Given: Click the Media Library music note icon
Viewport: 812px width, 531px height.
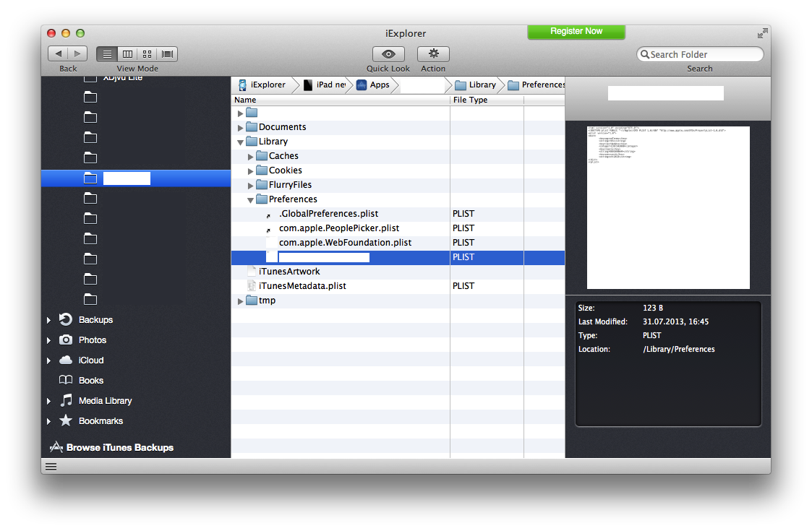Looking at the screenshot, I should click(x=67, y=400).
